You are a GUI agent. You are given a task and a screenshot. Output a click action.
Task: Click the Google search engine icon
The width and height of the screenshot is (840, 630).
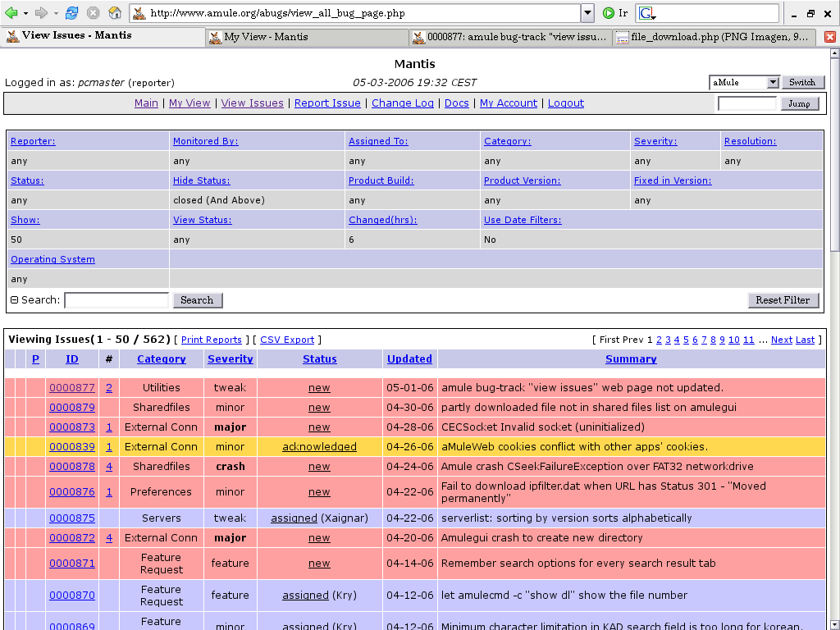(x=646, y=13)
